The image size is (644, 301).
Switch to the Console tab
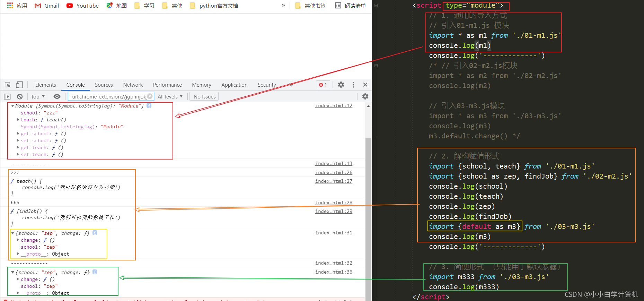pyautogui.click(x=76, y=85)
